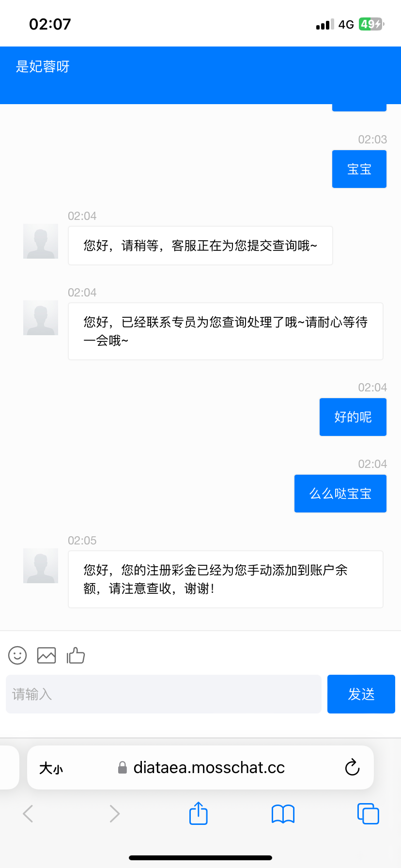Tap the 是妃蓉呀 chat header title

click(x=43, y=66)
